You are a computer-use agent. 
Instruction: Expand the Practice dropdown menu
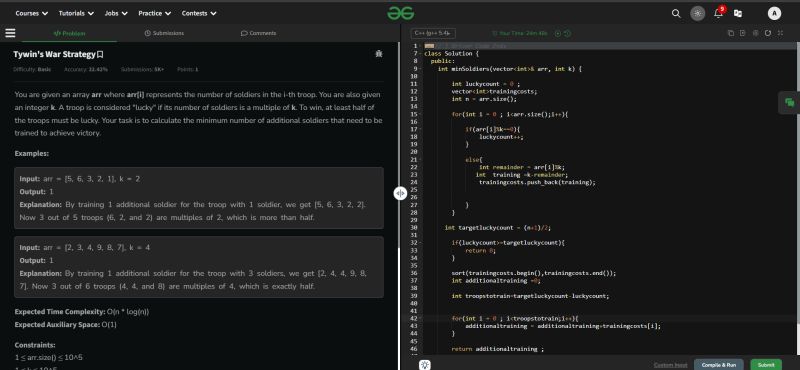click(x=155, y=13)
